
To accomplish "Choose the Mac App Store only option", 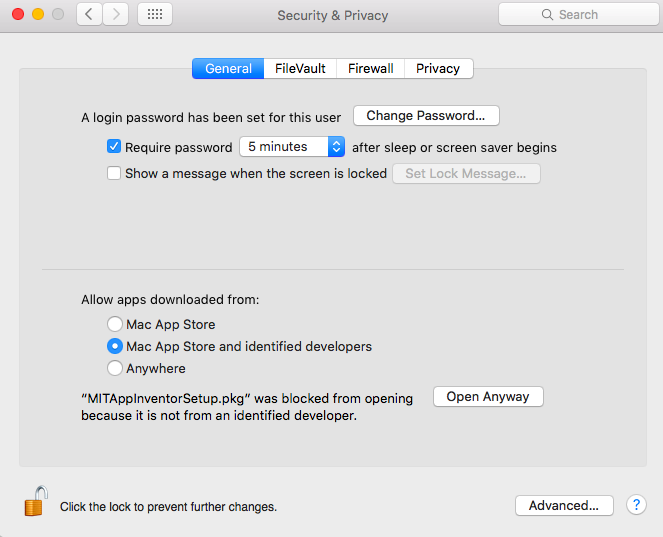I will pos(115,324).
